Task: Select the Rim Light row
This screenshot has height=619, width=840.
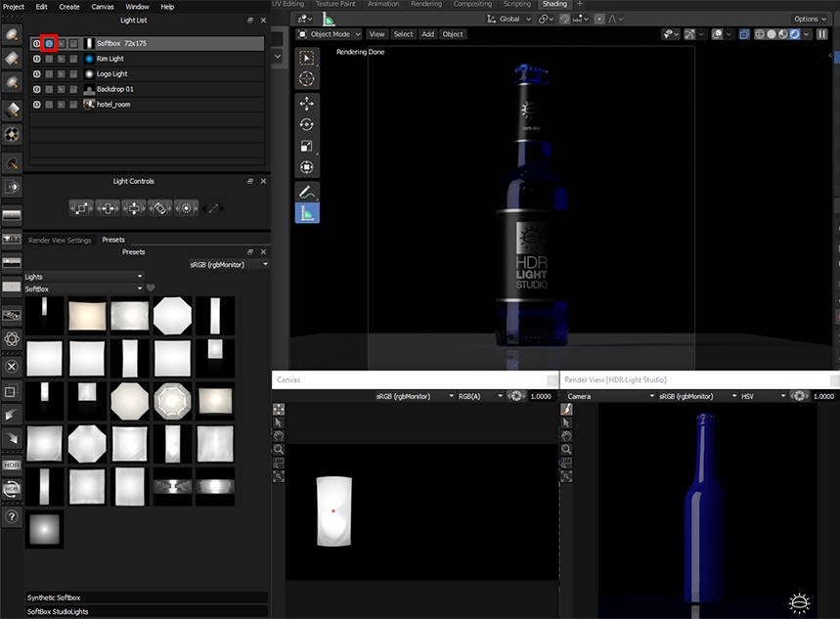Action: [x=147, y=59]
